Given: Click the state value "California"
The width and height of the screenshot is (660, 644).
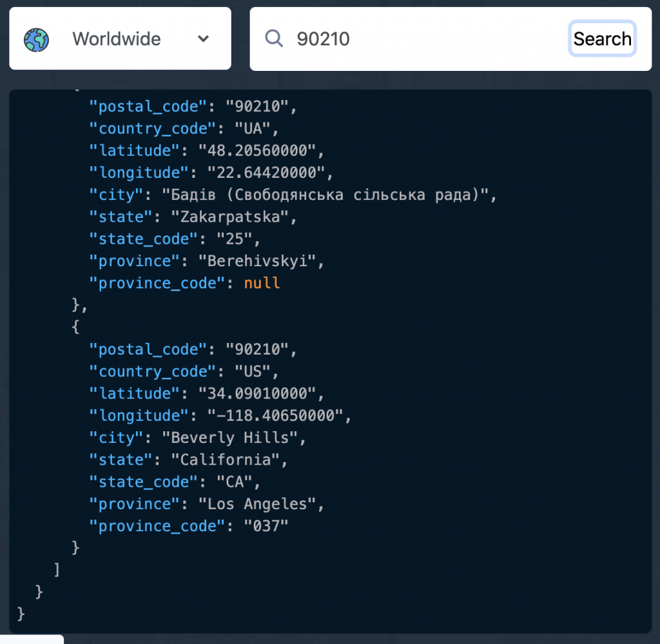Looking at the screenshot, I should tap(225, 460).
